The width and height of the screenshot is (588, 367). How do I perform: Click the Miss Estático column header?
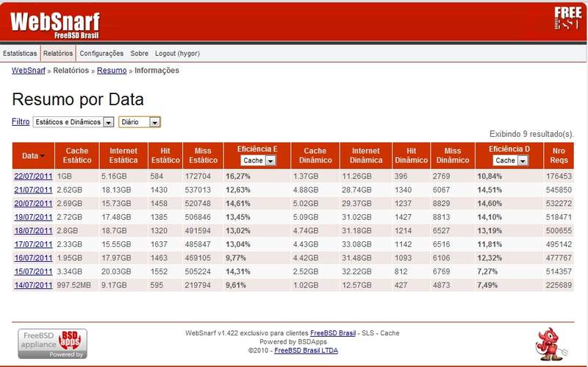pyautogui.click(x=203, y=155)
